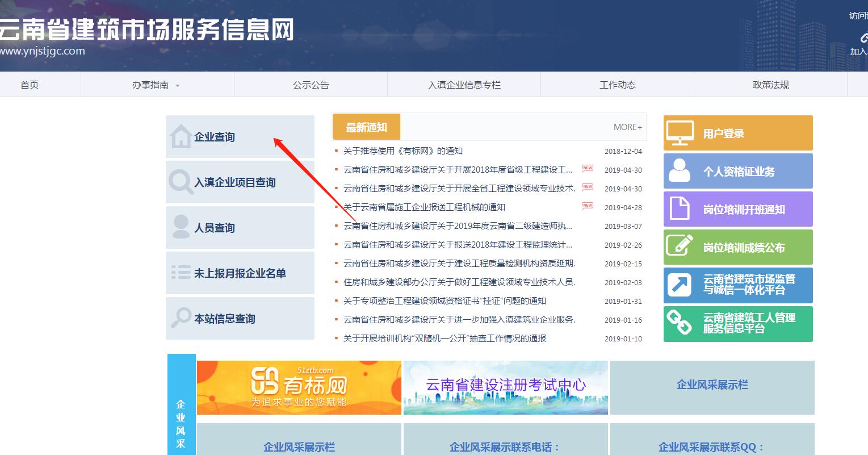Click the chain link icon on 云南省建筑工人管理服务信息平台

(680, 323)
